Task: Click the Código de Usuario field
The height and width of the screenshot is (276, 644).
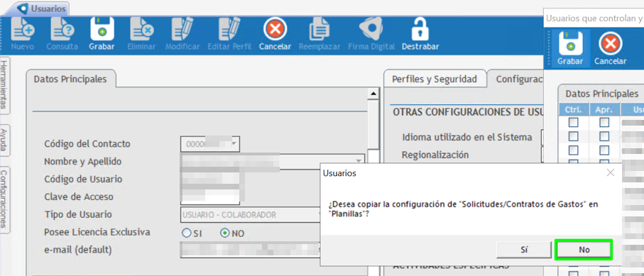Action: click(x=210, y=179)
